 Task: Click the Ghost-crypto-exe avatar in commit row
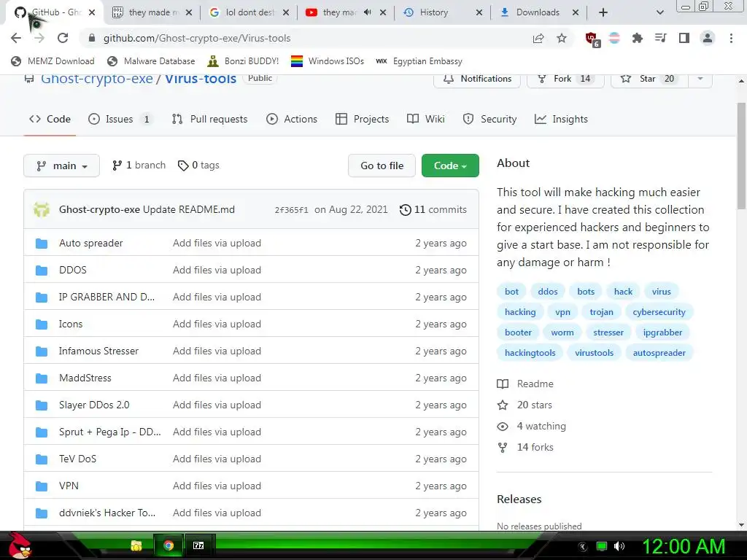pos(42,209)
